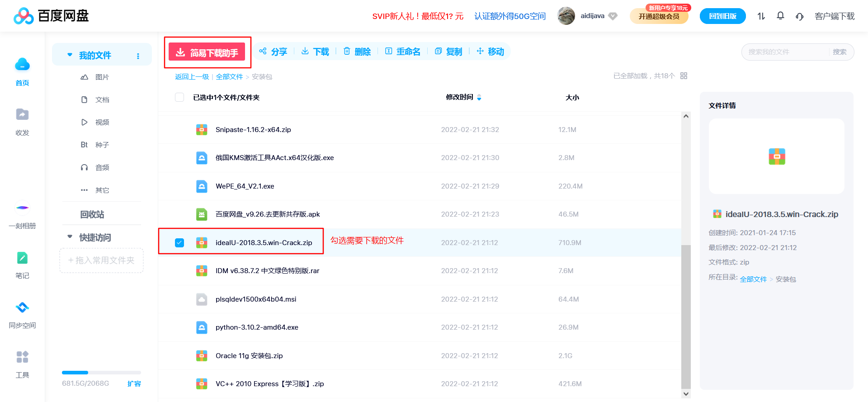Click the 分享 share toolbar button
This screenshot has width=868, height=402.
click(x=273, y=52)
